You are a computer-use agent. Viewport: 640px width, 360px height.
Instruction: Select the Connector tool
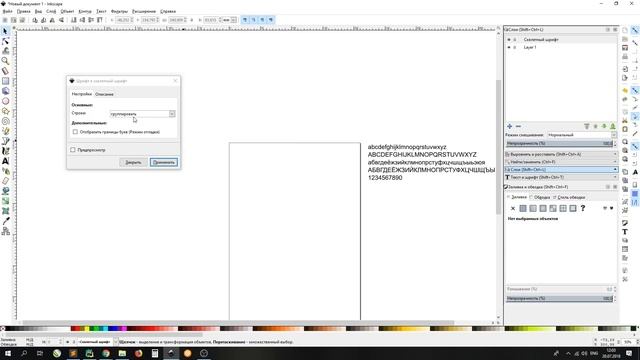pyautogui.click(x=5, y=231)
